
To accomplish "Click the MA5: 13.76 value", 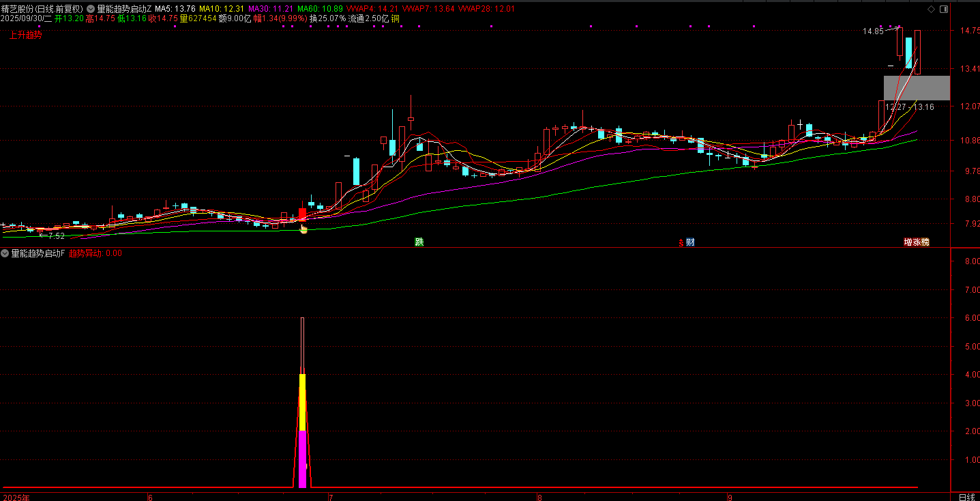I will click(x=175, y=9).
